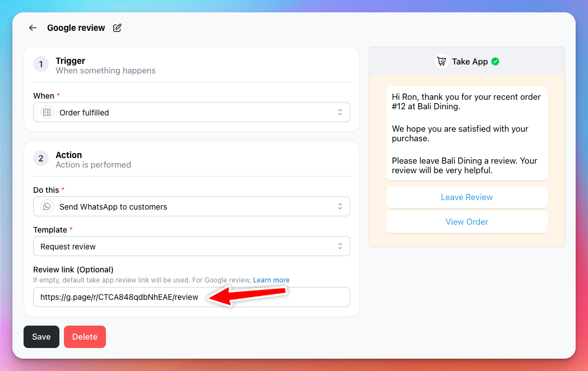This screenshot has height=371, width=588.
Task: Delete the automation
Action: coord(85,336)
